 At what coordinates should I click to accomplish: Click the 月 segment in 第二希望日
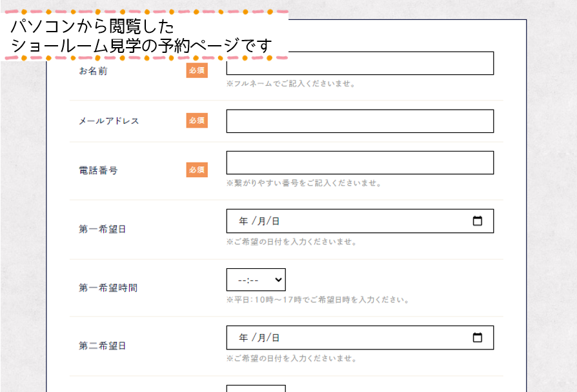point(261,338)
